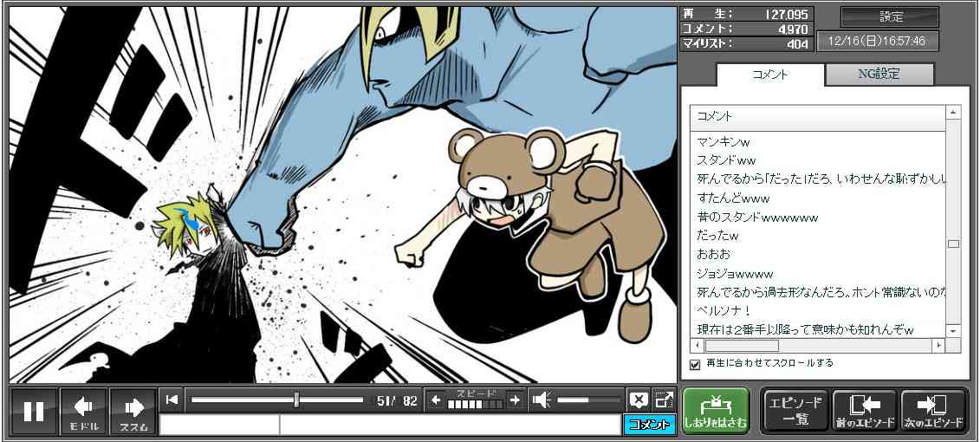The height and width of the screenshot is (442, 980).
Task: Increase speed with the right arrow
Action: pyautogui.click(x=514, y=400)
